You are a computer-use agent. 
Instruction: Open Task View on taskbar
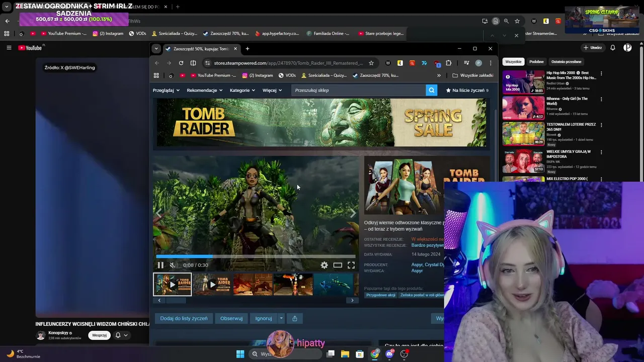click(331, 354)
